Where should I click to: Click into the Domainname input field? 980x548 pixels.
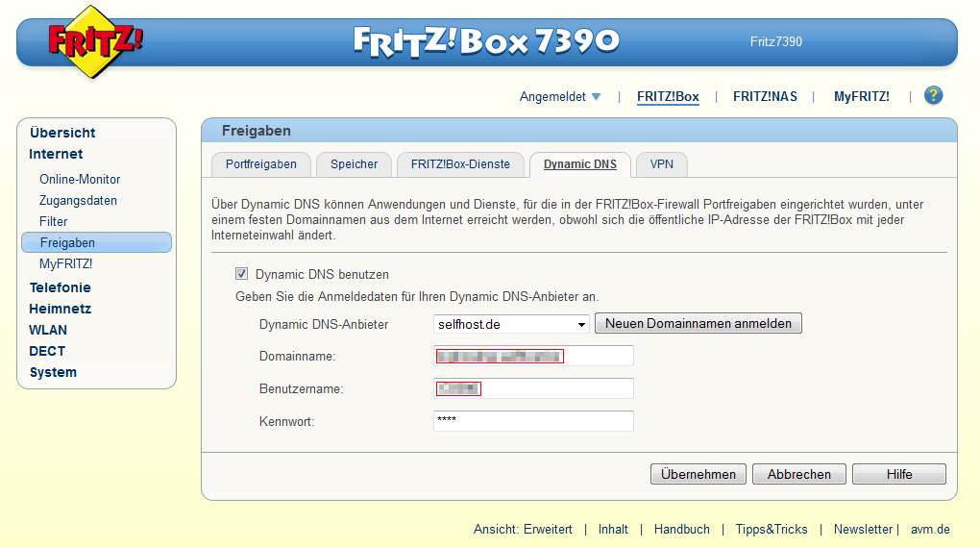point(596,357)
